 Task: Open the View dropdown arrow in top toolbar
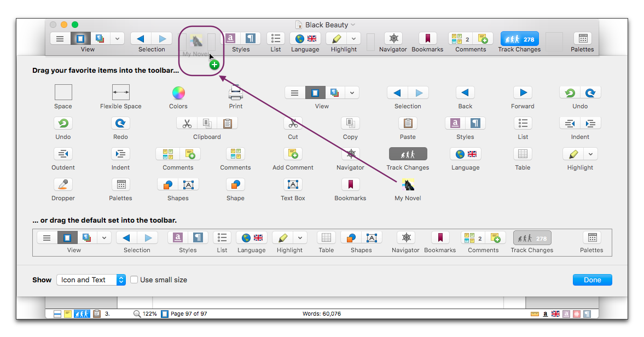[x=117, y=39]
